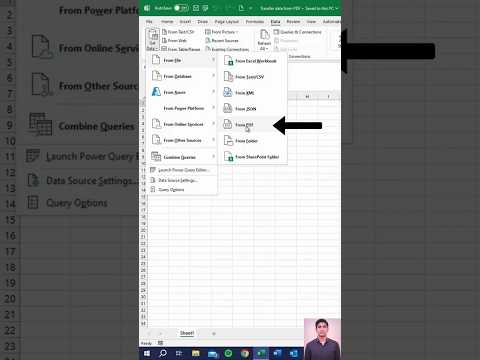Open the Page Layout tab

[227, 22]
